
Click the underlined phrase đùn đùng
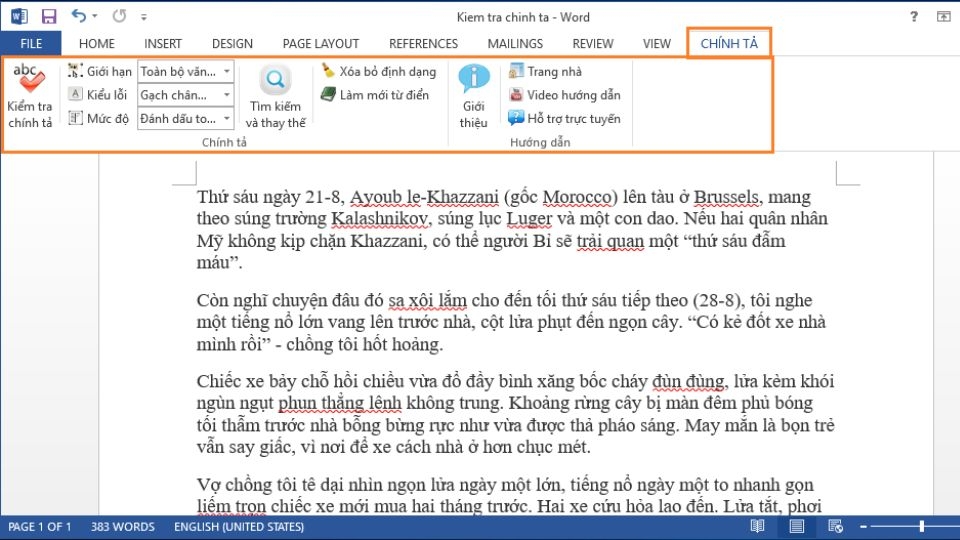[x=688, y=381]
